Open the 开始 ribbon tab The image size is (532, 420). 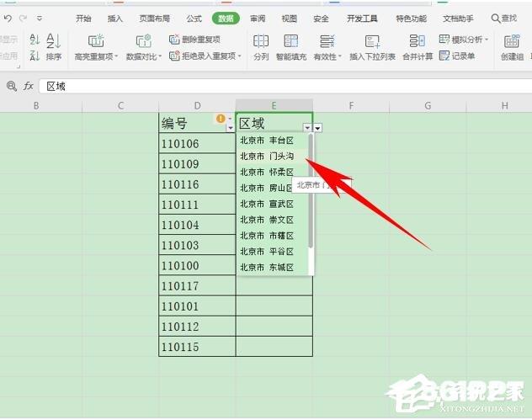click(83, 19)
